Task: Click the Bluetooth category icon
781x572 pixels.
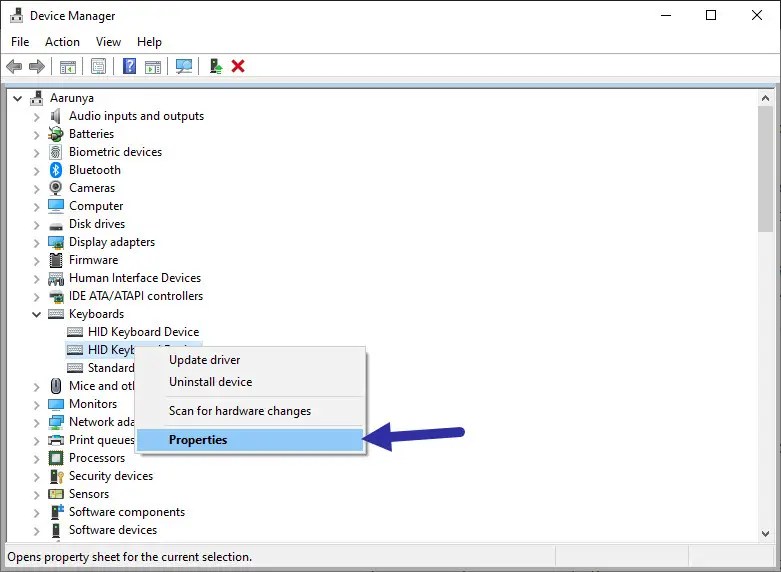Action: tap(56, 170)
